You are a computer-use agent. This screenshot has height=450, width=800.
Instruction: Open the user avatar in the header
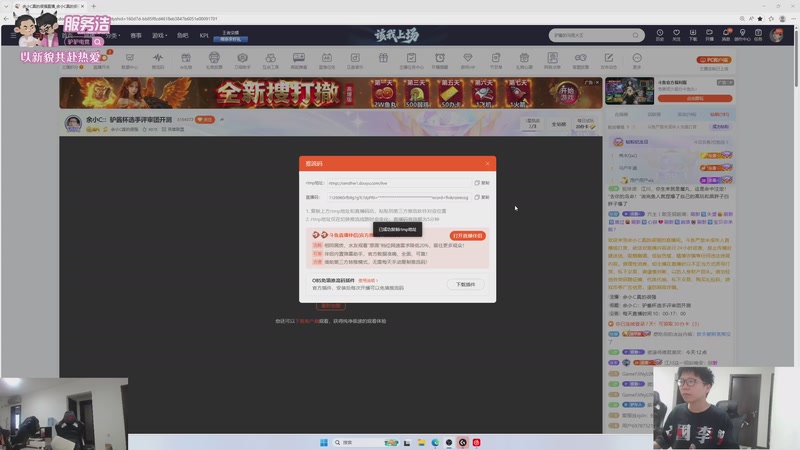tap(776, 35)
